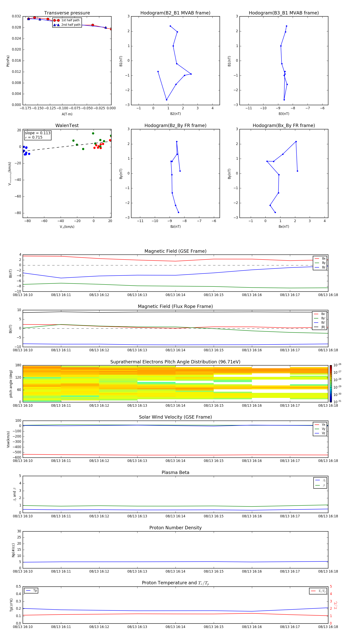This screenshot has width=351, height=644.
Task: Select '1st half path' legend entry
Action: click(x=67, y=20)
